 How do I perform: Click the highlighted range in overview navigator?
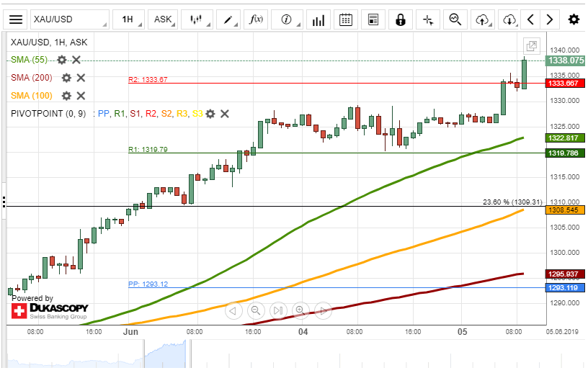(x=166, y=354)
